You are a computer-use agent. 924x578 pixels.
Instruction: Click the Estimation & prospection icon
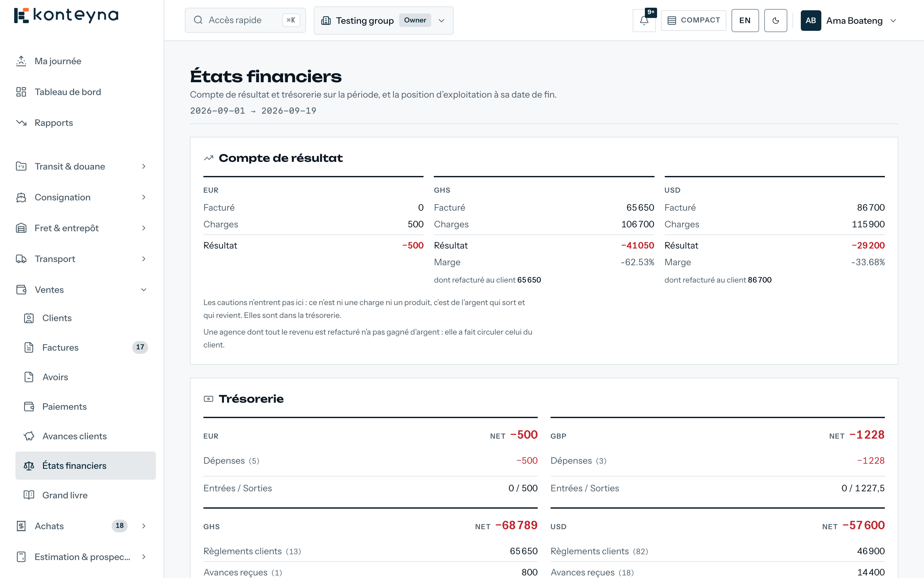pos(21,557)
